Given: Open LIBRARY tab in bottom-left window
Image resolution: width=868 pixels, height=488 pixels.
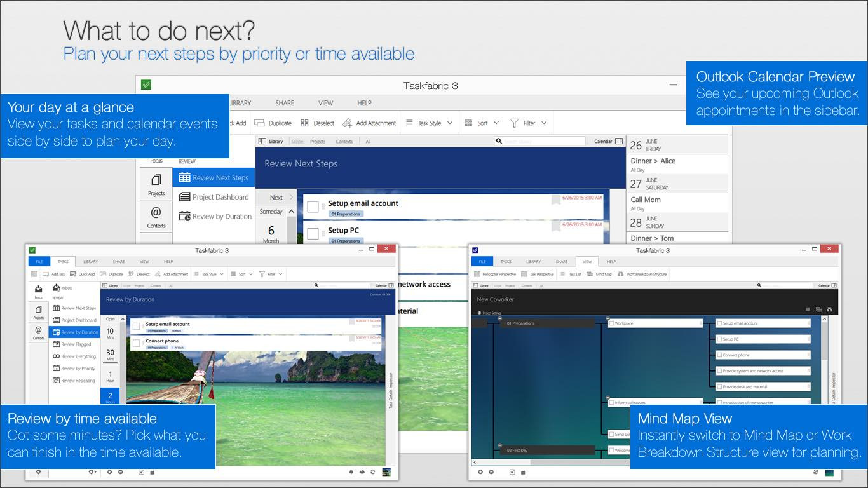Looking at the screenshot, I should (90, 261).
